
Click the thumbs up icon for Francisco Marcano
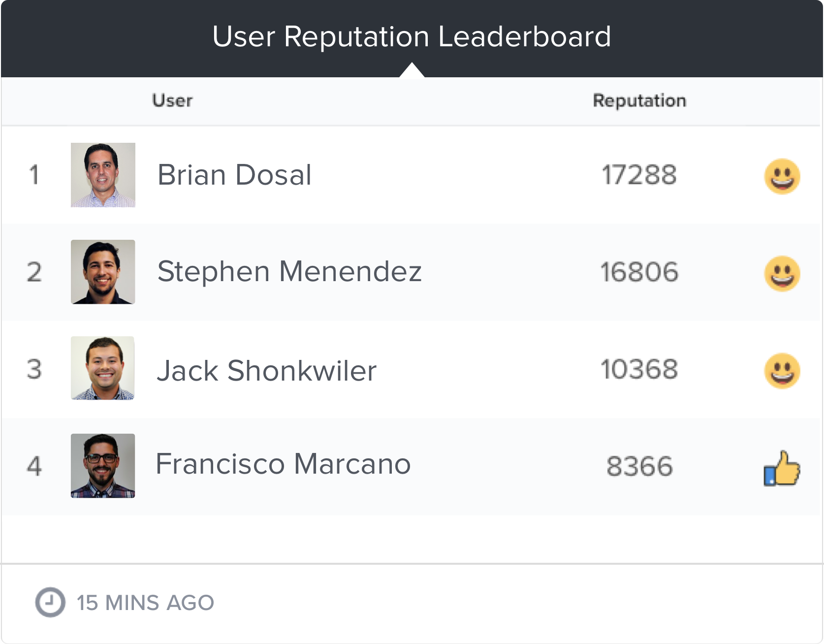[x=782, y=468]
